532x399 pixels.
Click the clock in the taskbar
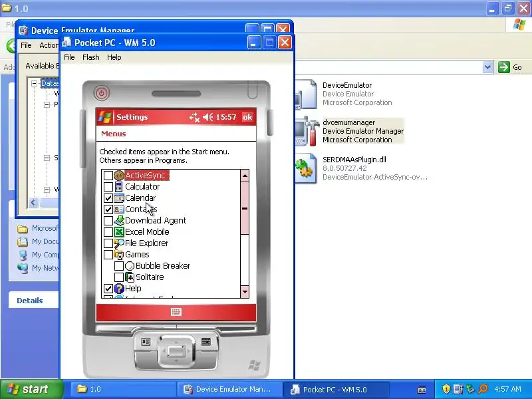point(507,389)
